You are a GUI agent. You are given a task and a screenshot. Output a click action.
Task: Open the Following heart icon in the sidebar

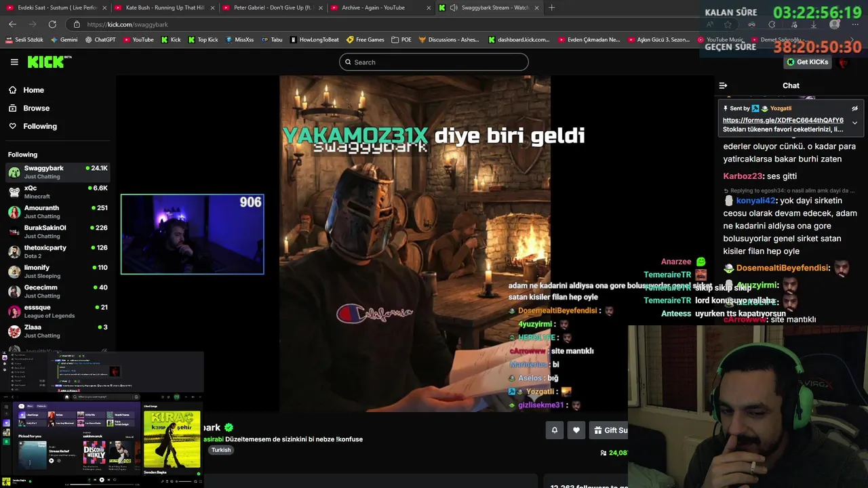pyautogui.click(x=13, y=126)
